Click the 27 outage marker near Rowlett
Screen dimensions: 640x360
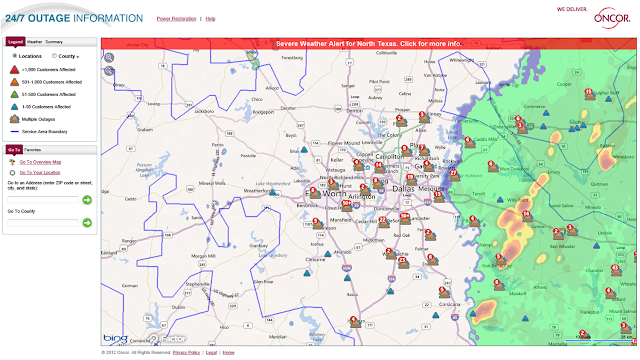(454, 176)
